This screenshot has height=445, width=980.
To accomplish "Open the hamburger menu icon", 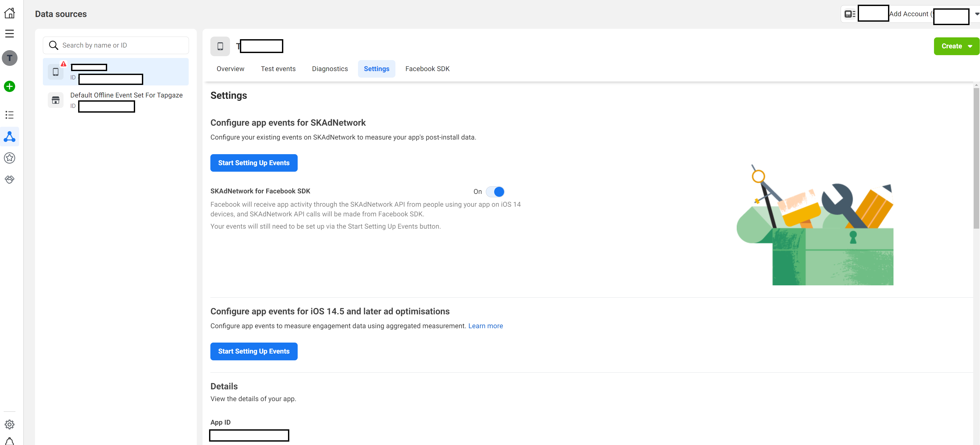I will [x=9, y=33].
